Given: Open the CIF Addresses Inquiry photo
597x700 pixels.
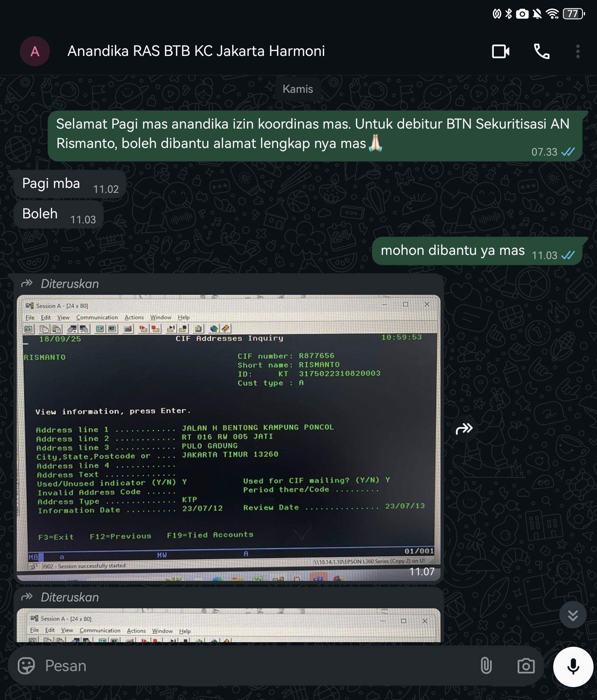Looking at the screenshot, I should [228, 437].
